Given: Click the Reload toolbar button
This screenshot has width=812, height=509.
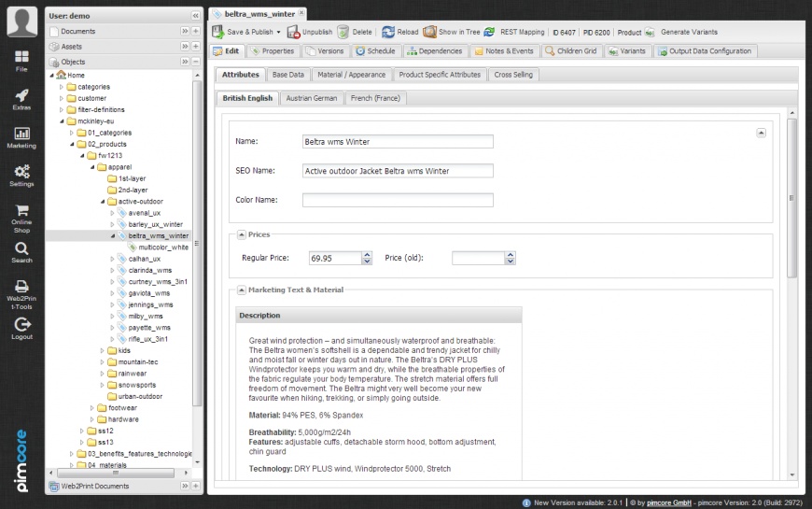Looking at the screenshot, I should tap(400, 32).
